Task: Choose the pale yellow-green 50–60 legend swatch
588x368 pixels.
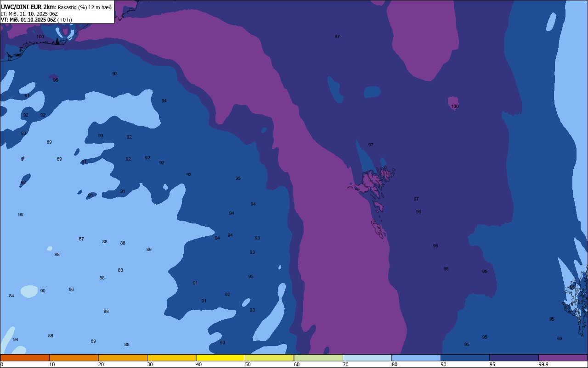Action: (269, 357)
